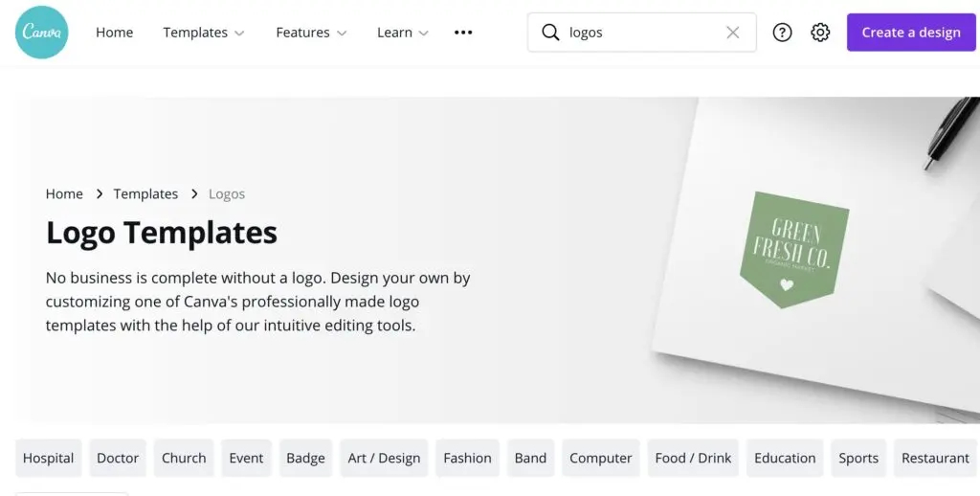Viewport: 980px width, 496px height.
Task: Open the three-dot more menu
Action: coord(463,33)
